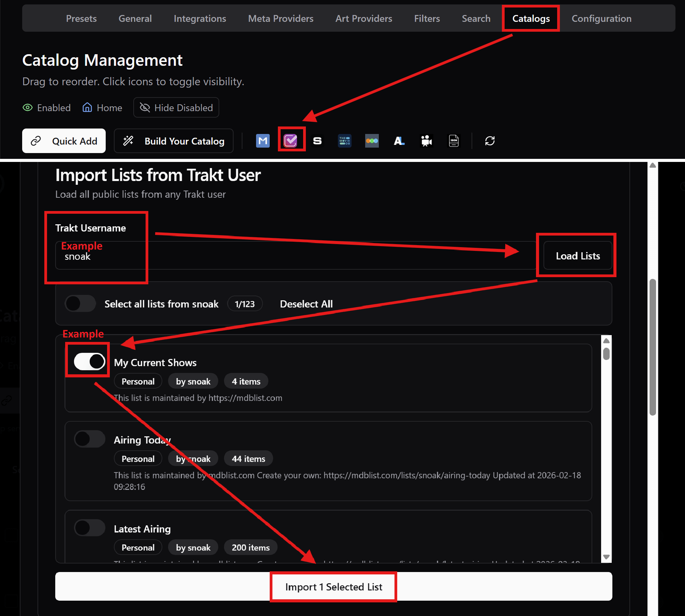Toggle Select all lists from snoak

coord(80,303)
